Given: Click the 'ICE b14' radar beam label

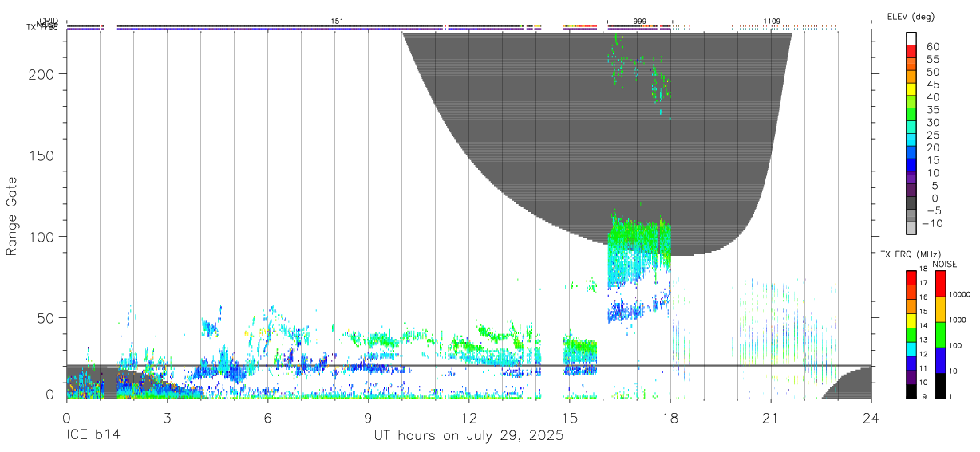Looking at the screenshot, I should click(93, 436).
